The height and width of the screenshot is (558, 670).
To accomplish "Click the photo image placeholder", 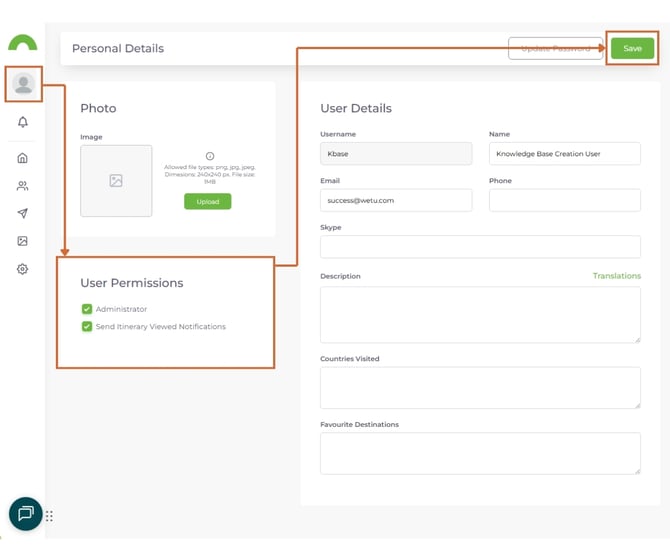I will click(116, 181).
